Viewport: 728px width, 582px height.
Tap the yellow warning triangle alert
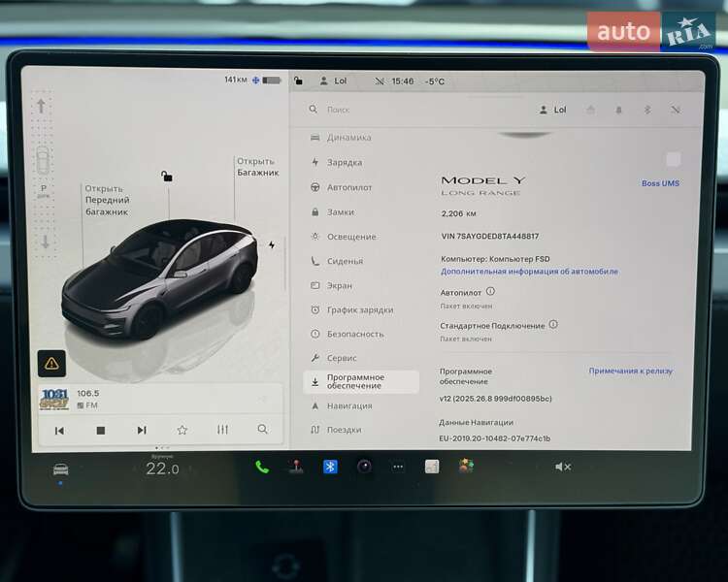click(51, 363)
